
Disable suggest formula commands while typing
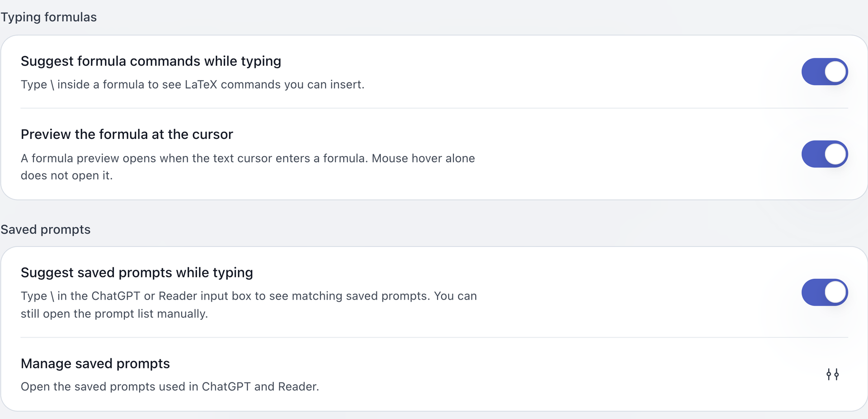point(825,71)
